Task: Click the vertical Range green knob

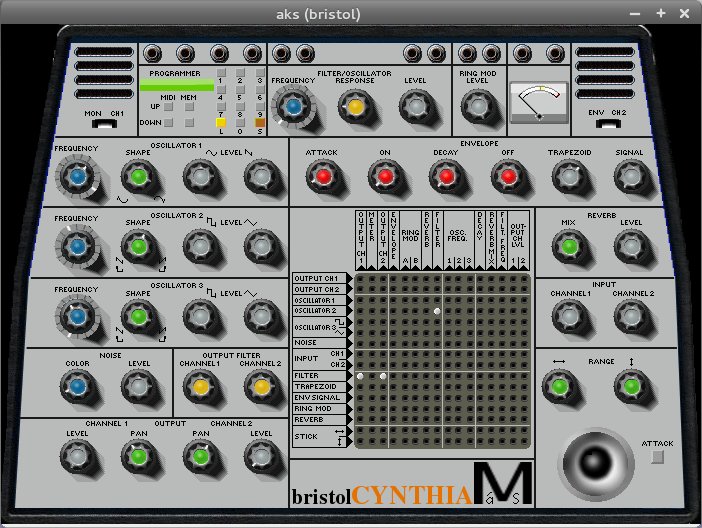Action: 631,387
